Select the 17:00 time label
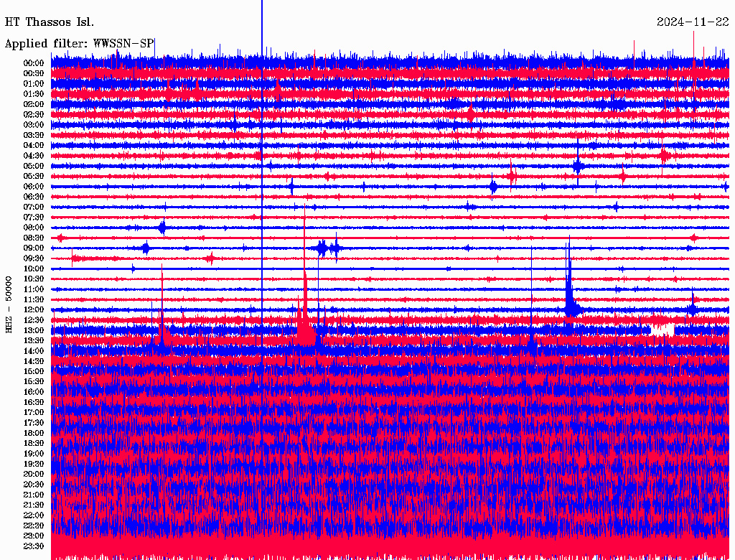Viewport: 735px width, 560px height. tap(34, 413)
